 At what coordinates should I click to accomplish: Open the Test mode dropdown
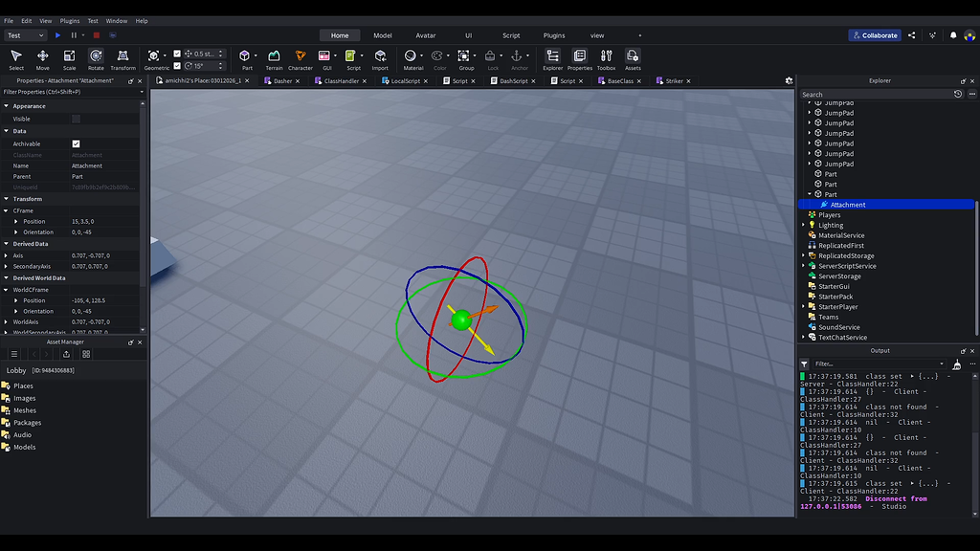coord(25,35)
